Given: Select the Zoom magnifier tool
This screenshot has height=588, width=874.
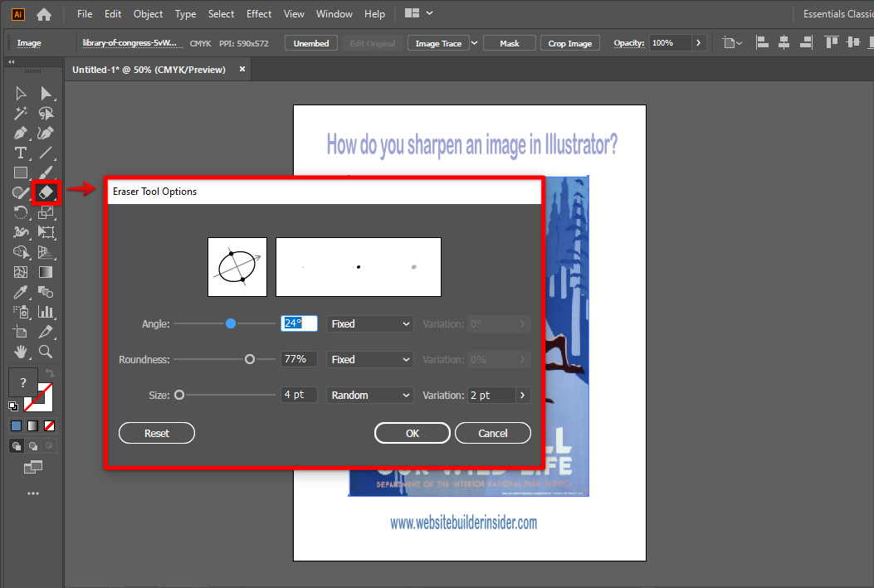Looking at the screenshot, I should tap(46, 352).
